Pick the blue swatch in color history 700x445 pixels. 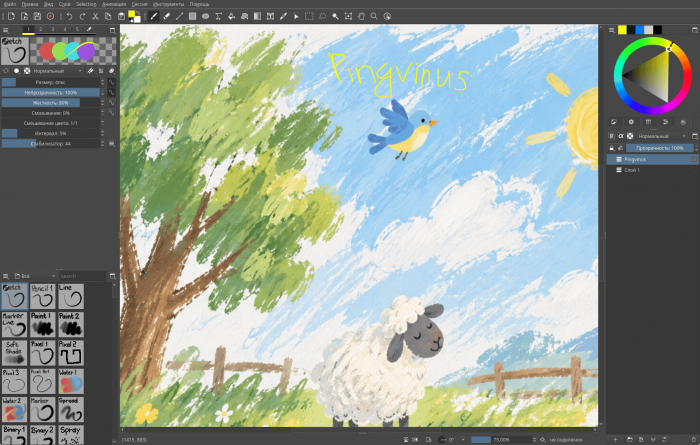[640, 30]
